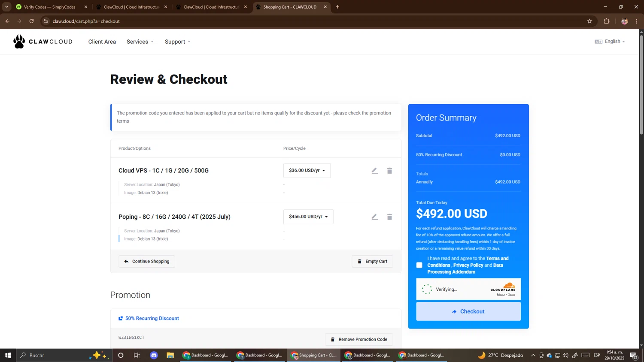Open the Chrome profile avatar
644x362 pixels.
pos(625,21)
